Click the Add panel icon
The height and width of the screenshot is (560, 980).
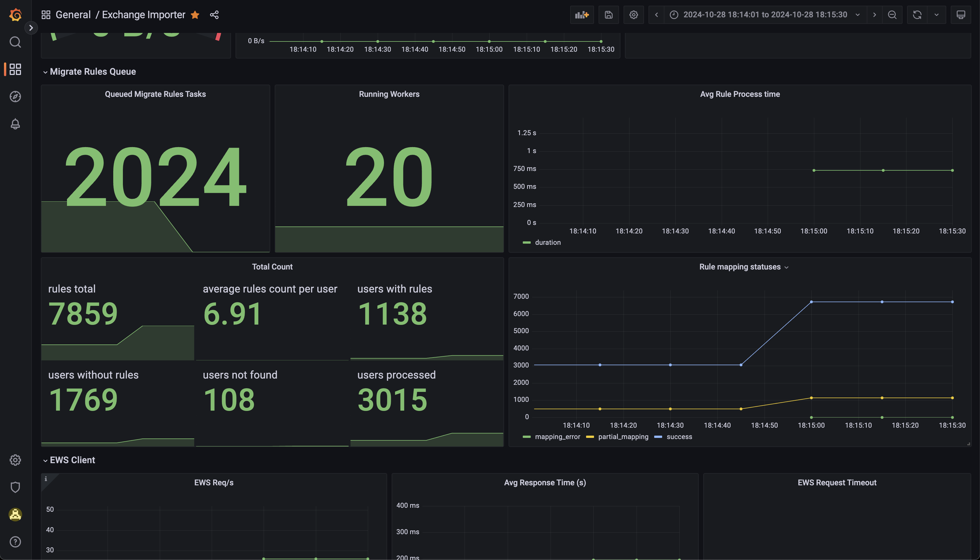coord(582,14)
